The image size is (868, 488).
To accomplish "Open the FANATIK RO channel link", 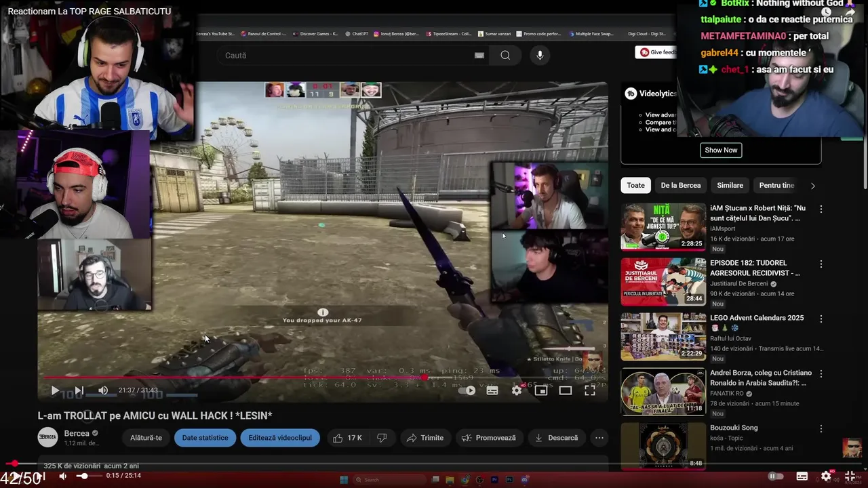I will (x=727, y=393).
